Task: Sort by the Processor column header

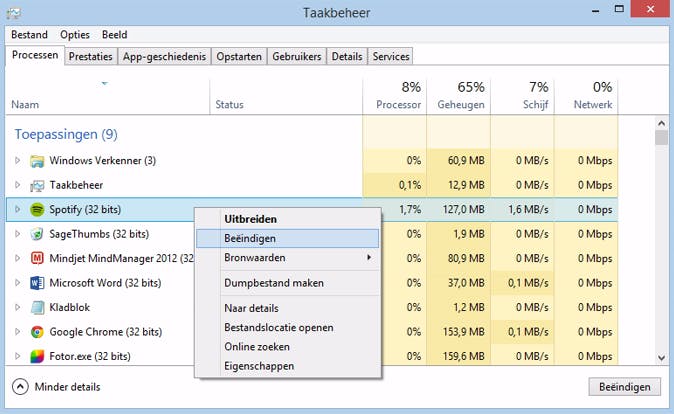Action: pyautogui.click(x=395, y=97)
